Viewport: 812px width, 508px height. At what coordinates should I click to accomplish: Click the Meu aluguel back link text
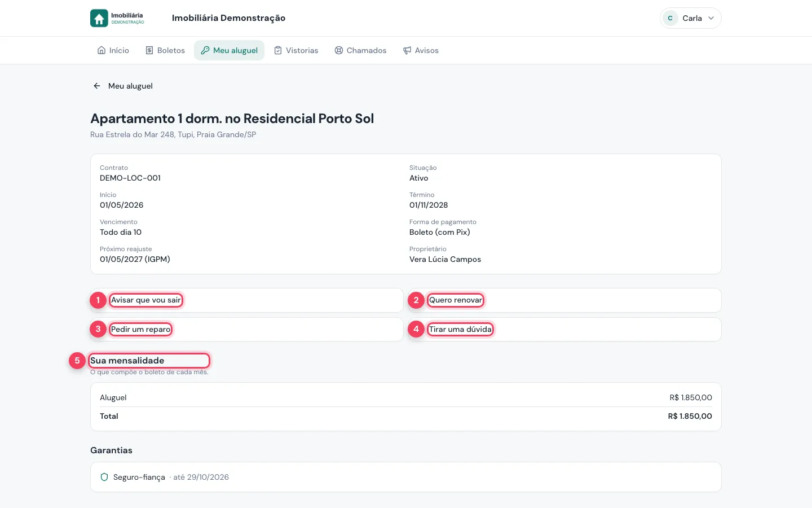tap(130, 86)
